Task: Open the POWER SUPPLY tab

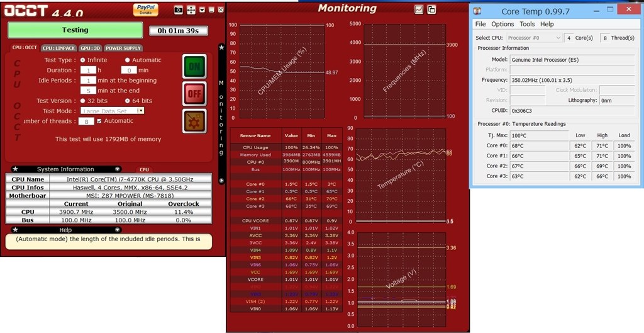Action: click(x=124, y=48)
